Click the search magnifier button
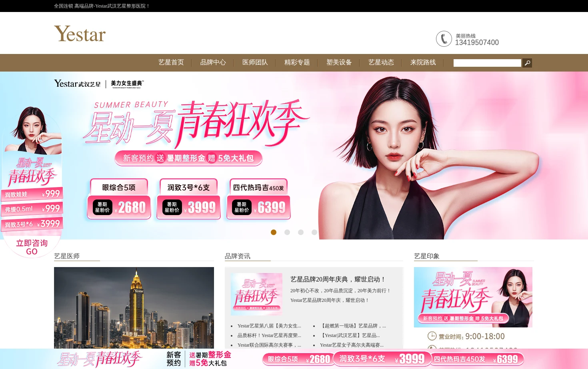588x369 pixels. [527, 63]
